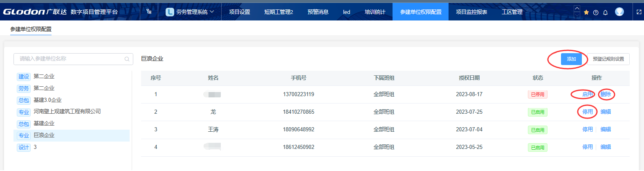This screenshot has width=644, height=171.
Task: Click 已启用 tag in 龙 row
Action: (x=538, y=112)
